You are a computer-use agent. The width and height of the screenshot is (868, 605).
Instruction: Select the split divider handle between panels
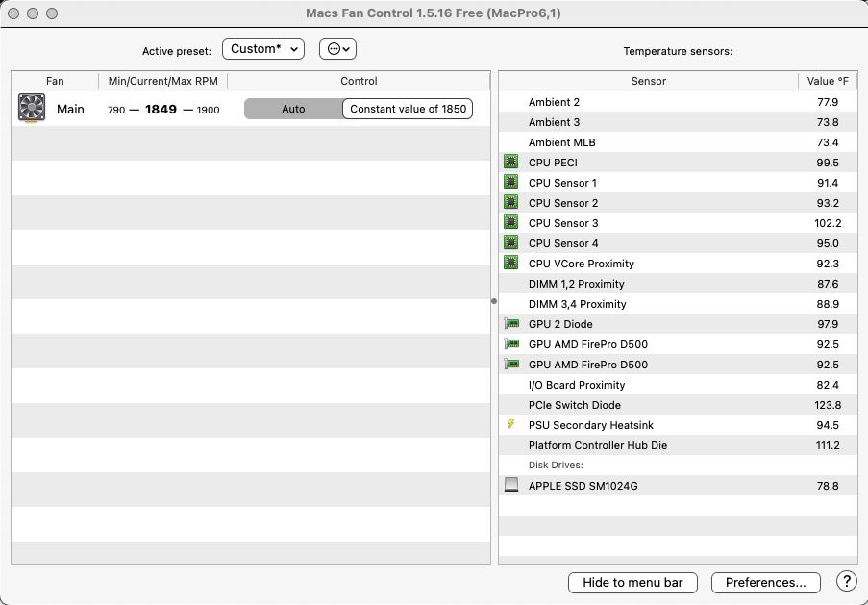pos(494,301)
